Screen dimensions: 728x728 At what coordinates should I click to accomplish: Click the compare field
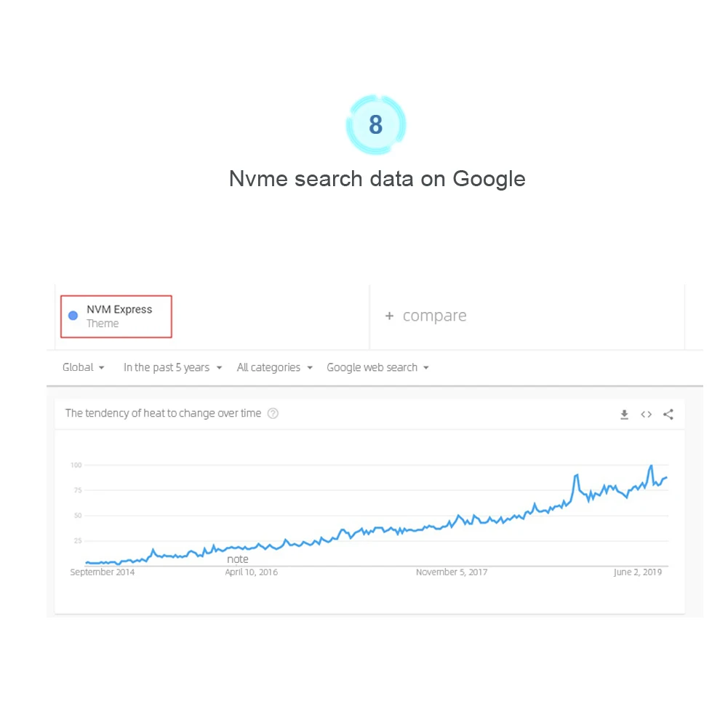coord(527,316)
